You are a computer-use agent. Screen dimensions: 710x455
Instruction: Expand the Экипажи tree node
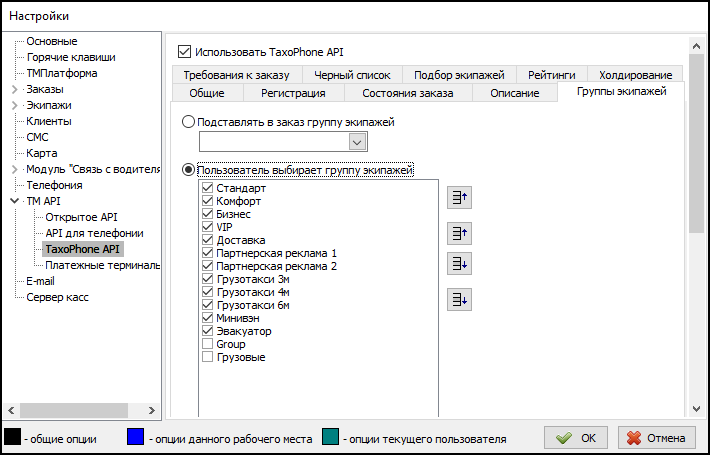[14, 105]
